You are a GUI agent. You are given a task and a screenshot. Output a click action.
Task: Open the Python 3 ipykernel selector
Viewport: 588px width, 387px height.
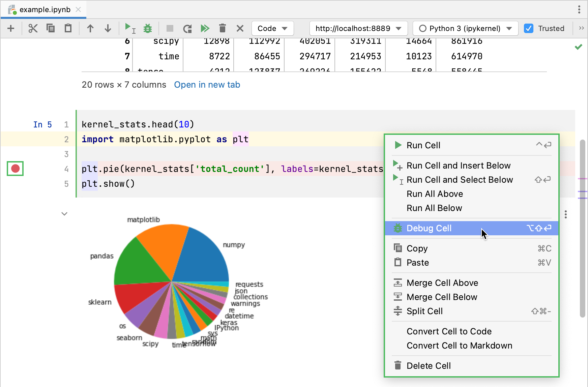pos(466,28)
